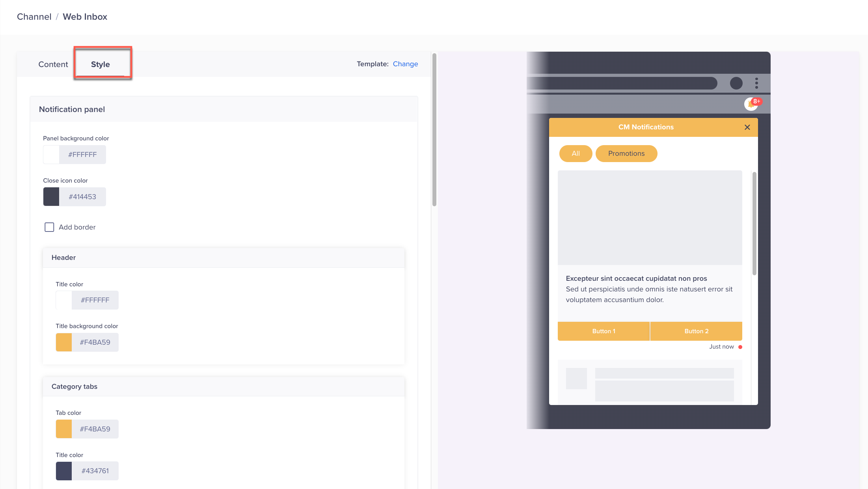Viewport: 868px width, 489px height.
Task: Open Title background color swatch in Header
Action: tap(64, 342)
